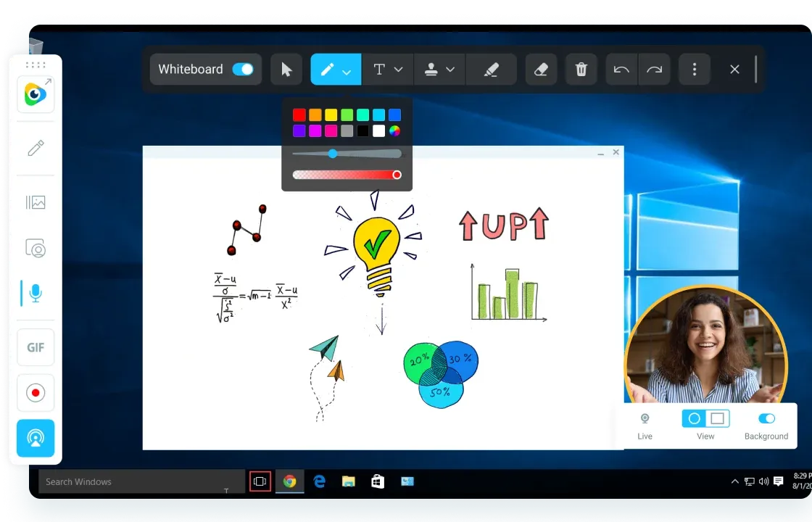The height and width of the screenshot is (522, 812).
Task: Open the text tool dropdown
Action: [398, 70]
